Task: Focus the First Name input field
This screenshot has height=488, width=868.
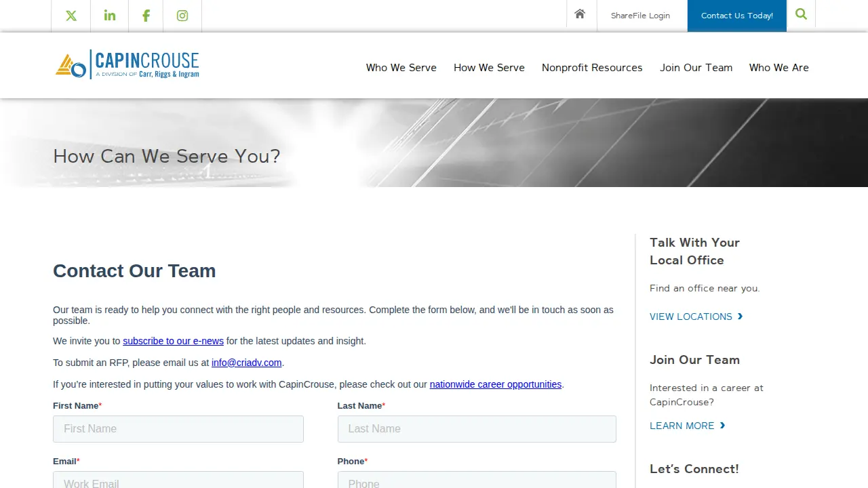Action: (x=178, y=429)
